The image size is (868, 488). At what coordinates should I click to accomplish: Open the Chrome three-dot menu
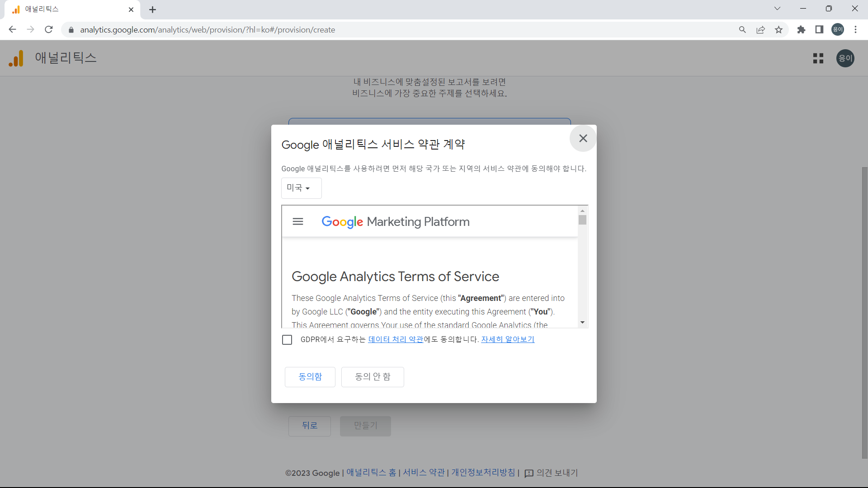coord(856,29)
